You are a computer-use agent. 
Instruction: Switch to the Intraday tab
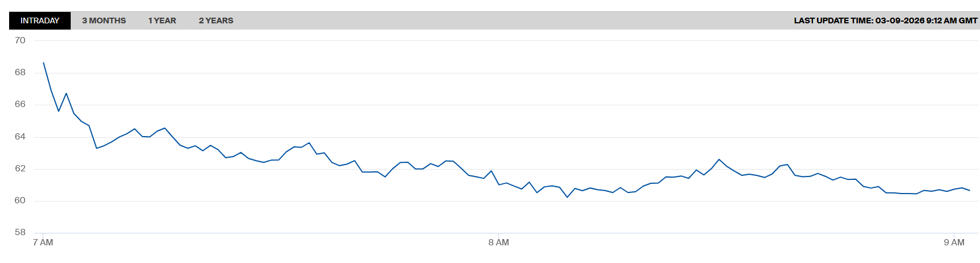click(40, 20)
